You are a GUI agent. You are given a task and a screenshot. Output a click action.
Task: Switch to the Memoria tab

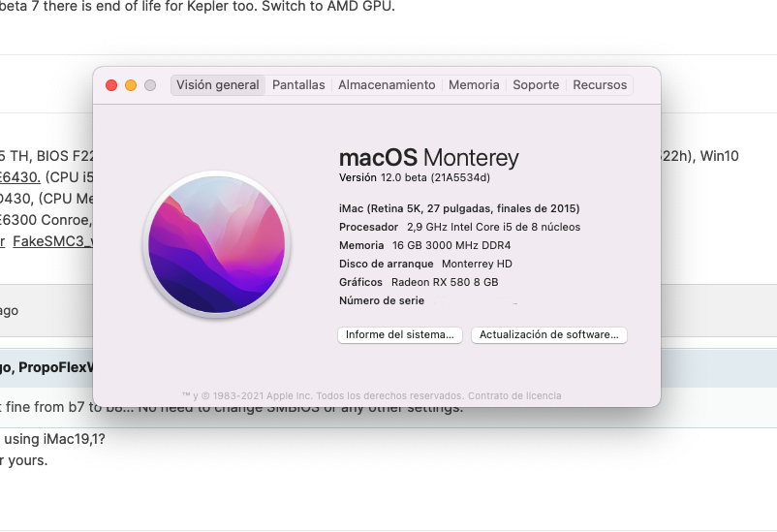tap(474, 84)
